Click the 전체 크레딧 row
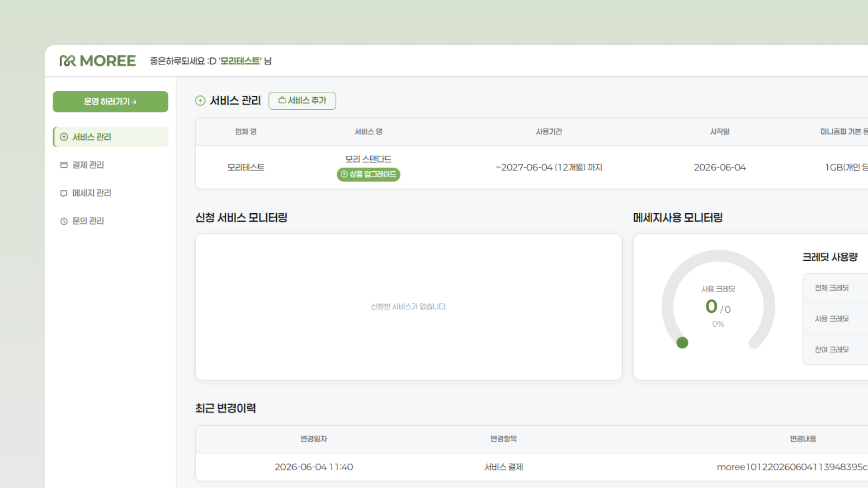868x488 pixels. click(835, 288)
